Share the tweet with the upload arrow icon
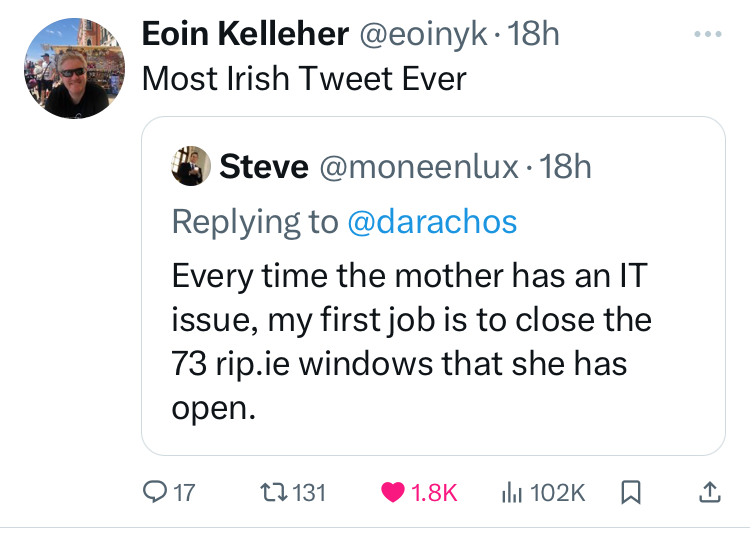The image size is (750, 550). coord(708,492)
